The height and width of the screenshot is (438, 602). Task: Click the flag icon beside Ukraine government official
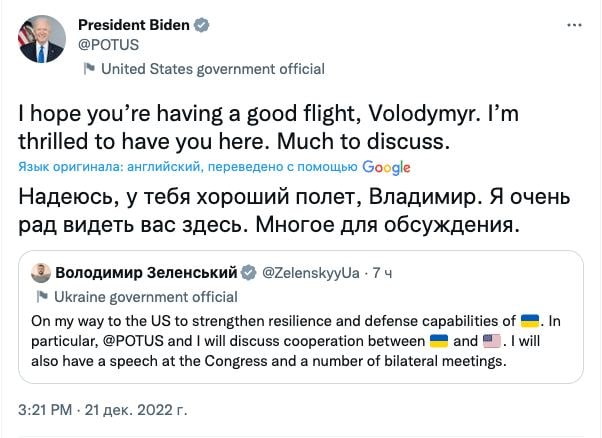pyautogui.click(x=42, y=297)
